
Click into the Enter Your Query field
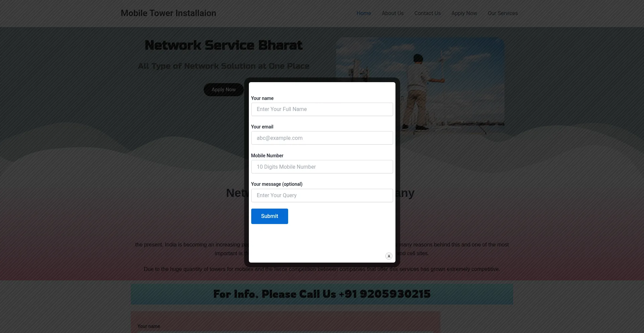[x=322, y=196]
